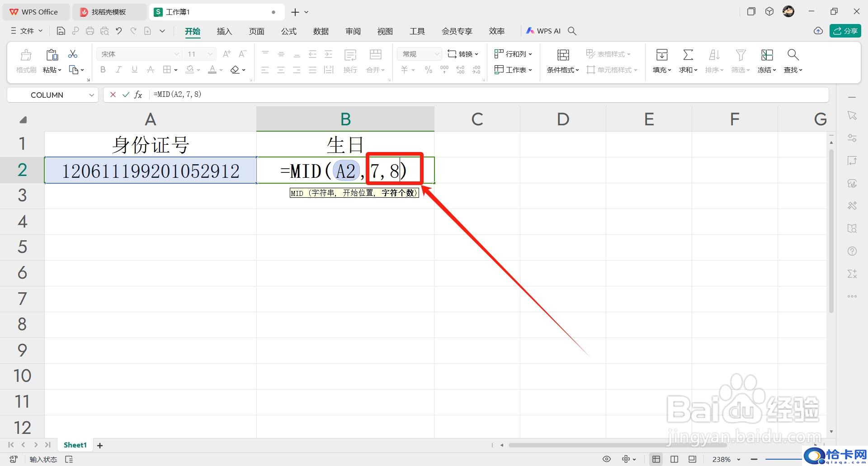Screen dimensions: 868x466
Task: Click the redo arrow icon
Action: [x=133, y=31]
